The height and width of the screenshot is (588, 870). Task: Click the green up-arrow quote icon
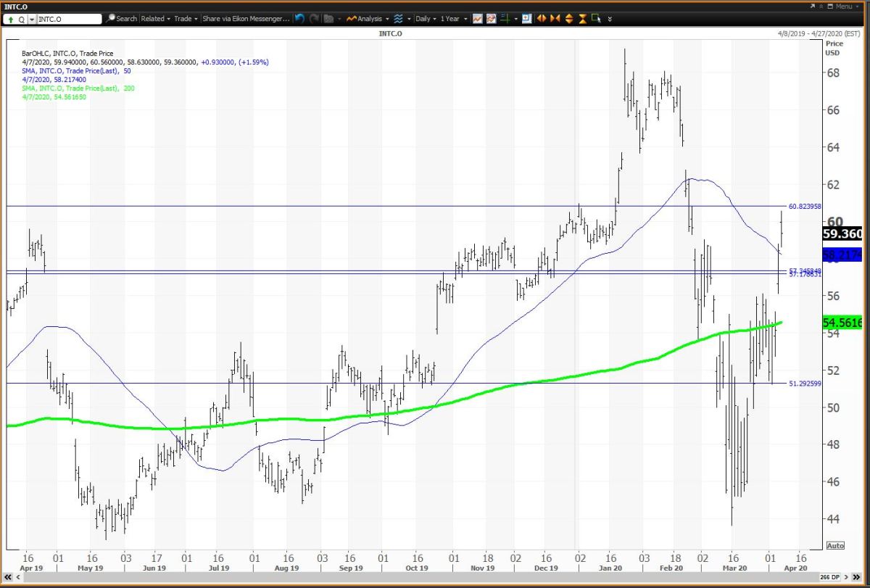[11, 18]
